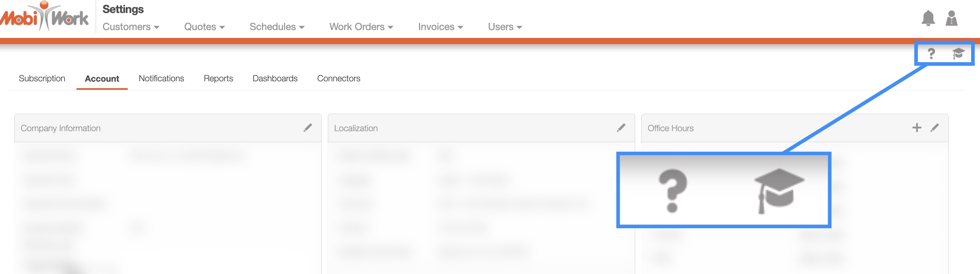The width and height of the screenshot is (980, 274).
Task: Click the small question mark help icon
Action: (931, 54)
